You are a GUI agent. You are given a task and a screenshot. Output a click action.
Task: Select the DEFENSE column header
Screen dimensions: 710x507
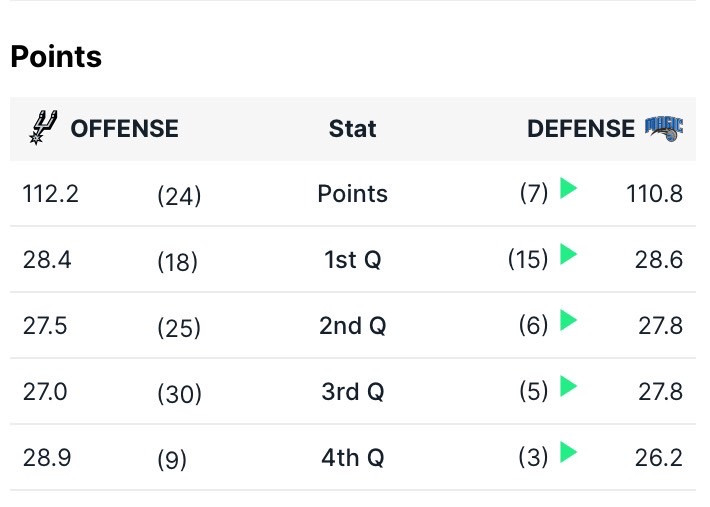(581, 129)
